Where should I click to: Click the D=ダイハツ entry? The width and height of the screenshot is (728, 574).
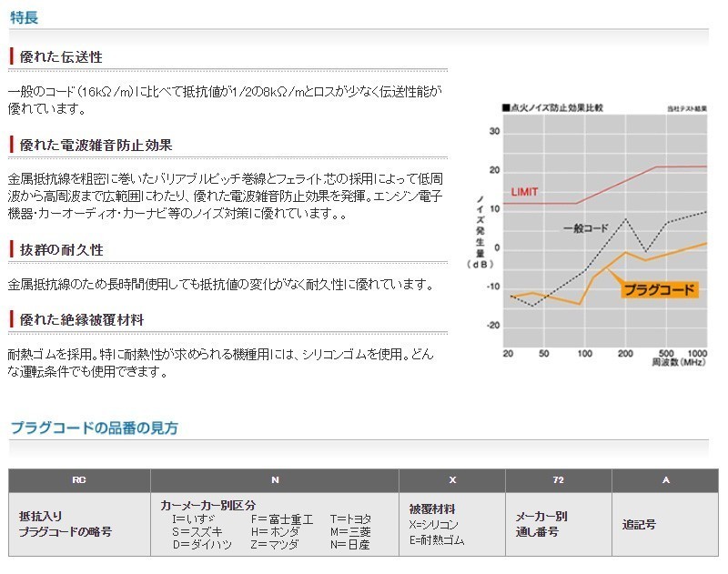point(202,544)
